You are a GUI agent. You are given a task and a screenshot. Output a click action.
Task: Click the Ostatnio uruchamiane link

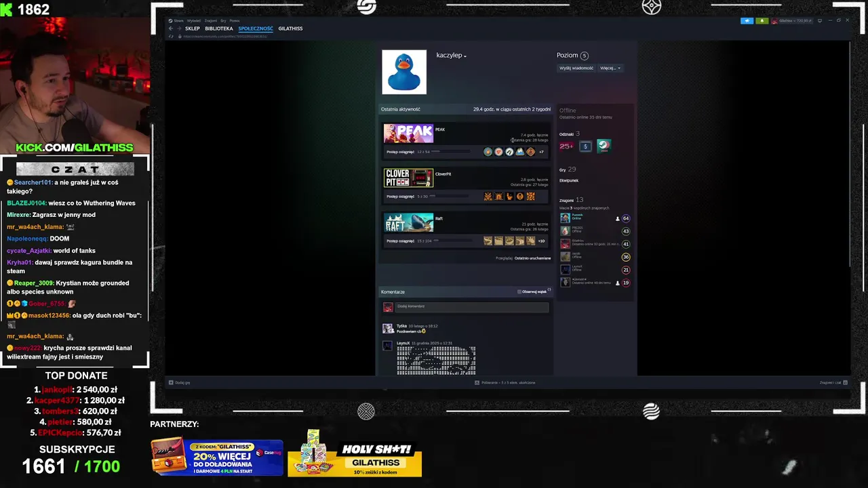[x=532, y=258]
